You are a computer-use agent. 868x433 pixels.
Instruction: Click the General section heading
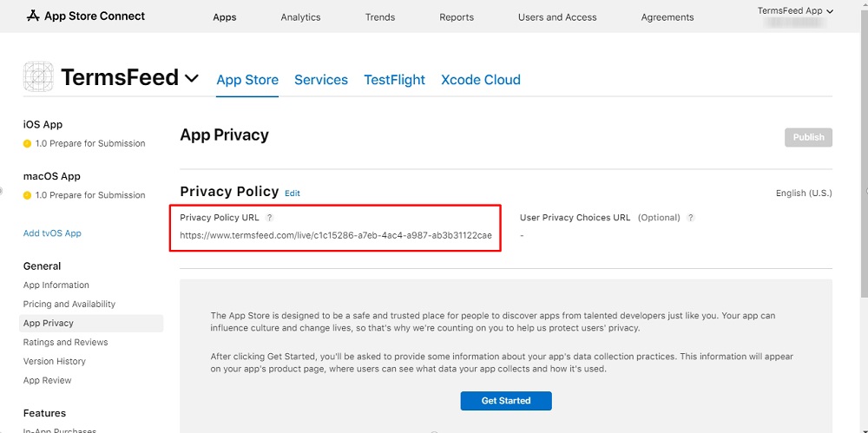(x=42, y=266)
